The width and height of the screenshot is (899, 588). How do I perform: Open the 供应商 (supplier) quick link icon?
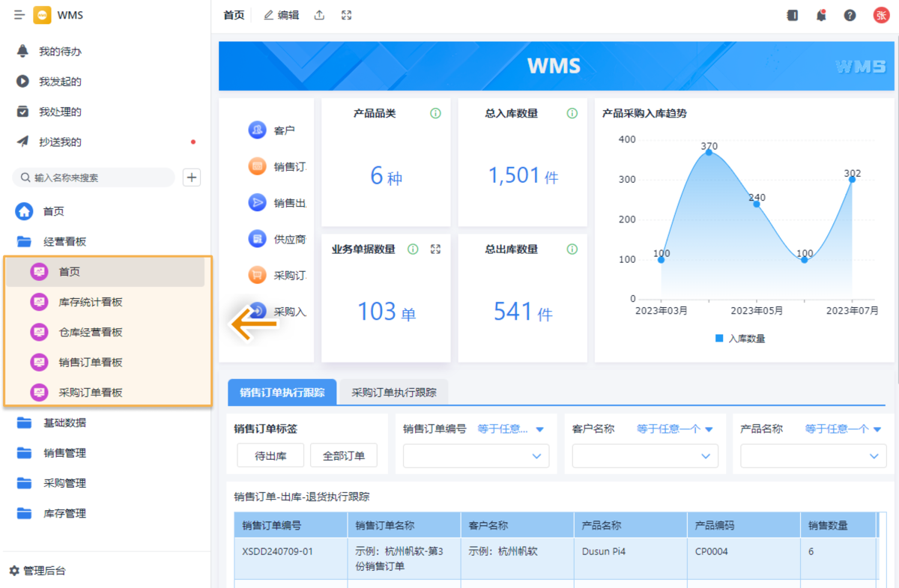click(x=255, y=238)
